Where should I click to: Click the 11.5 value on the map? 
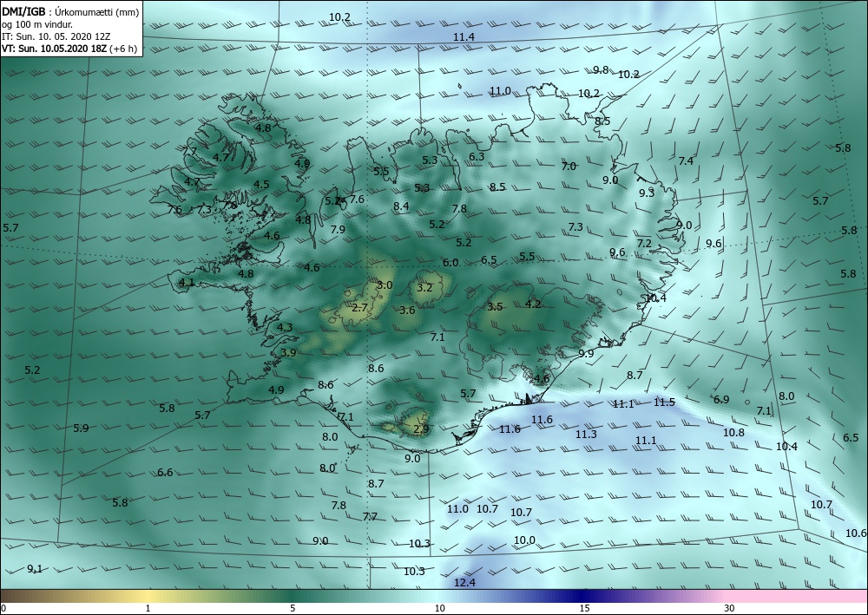664,402
